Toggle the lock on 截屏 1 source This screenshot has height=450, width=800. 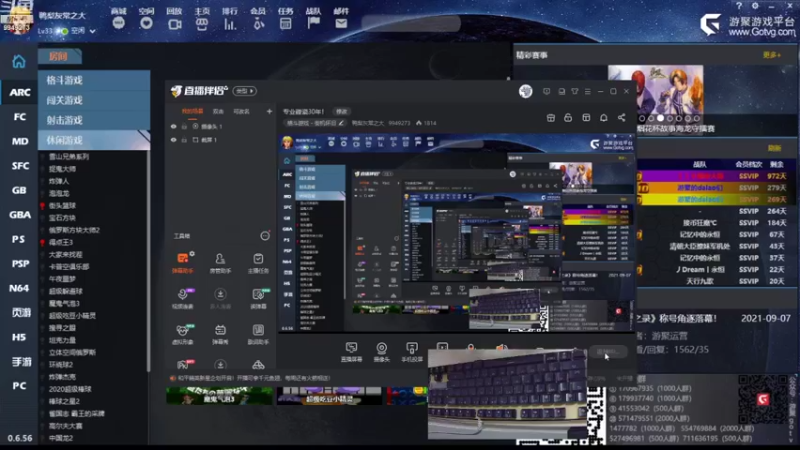[x=184, y=140]
